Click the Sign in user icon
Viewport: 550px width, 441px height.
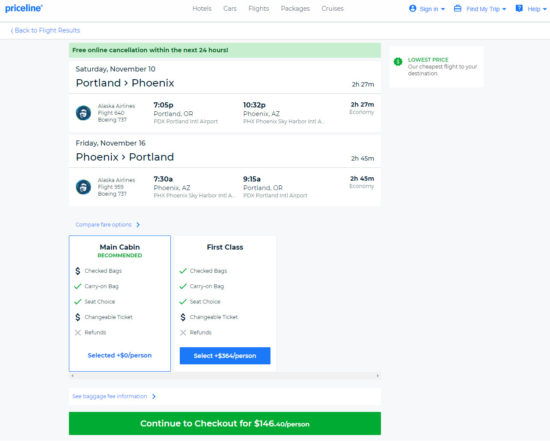pyautogui.click(x=412, y=8)
